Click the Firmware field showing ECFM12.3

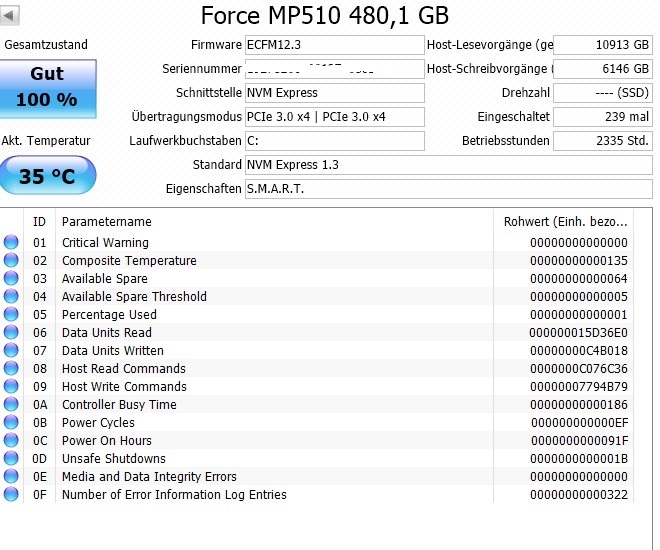tap(335, 45)
